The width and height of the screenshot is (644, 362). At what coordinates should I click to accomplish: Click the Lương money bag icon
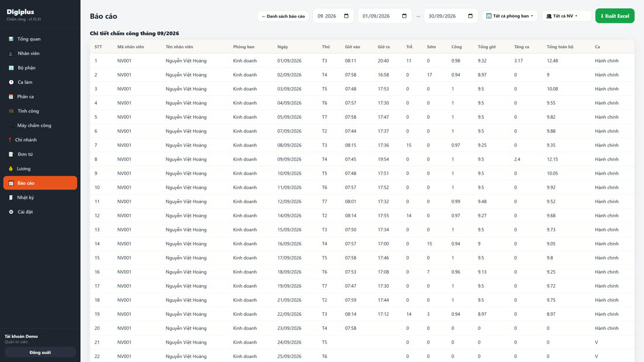(x=11, y=169)
